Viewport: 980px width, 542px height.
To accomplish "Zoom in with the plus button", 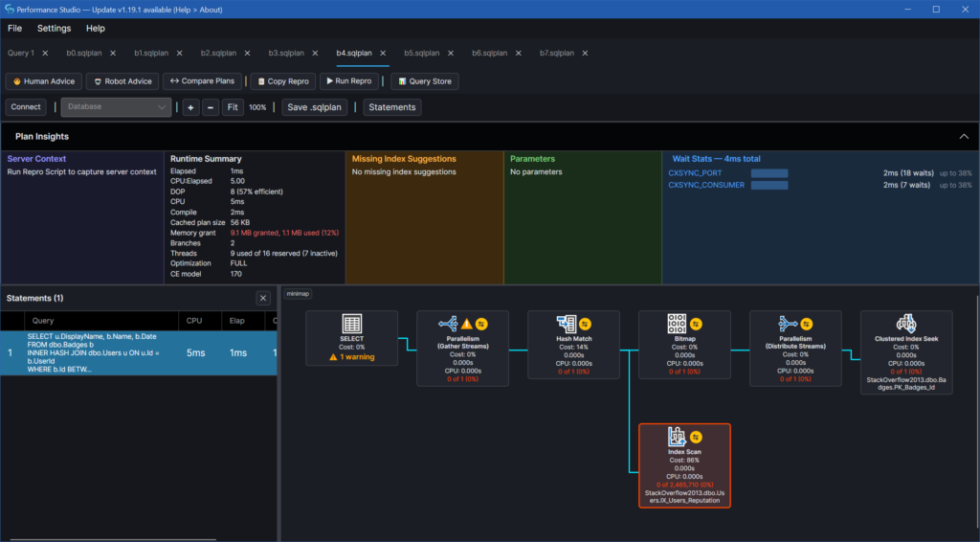I will pyautogui.click(x=190, y=107).
